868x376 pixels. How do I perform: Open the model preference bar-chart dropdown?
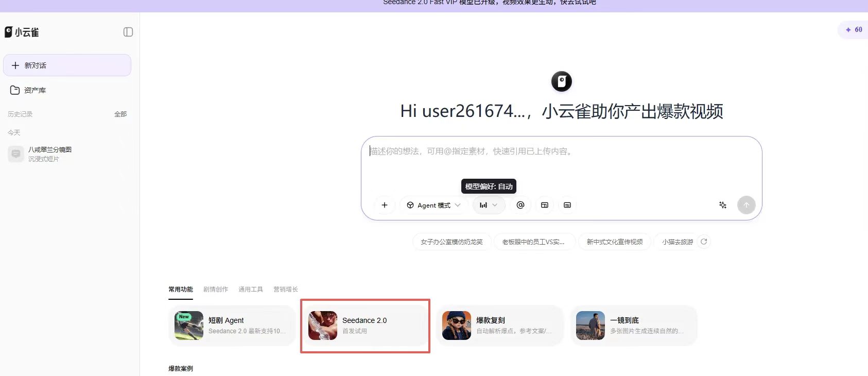[x=489, y=205]
